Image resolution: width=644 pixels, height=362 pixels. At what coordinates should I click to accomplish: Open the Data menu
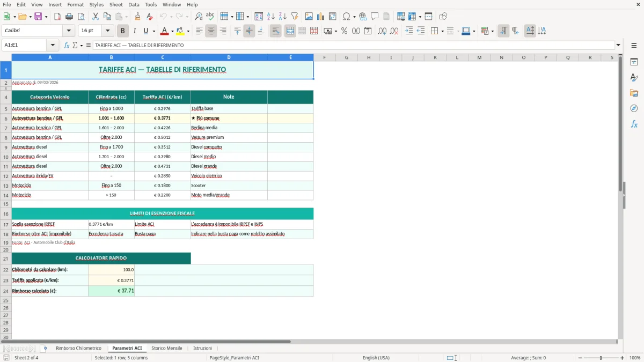134,4
